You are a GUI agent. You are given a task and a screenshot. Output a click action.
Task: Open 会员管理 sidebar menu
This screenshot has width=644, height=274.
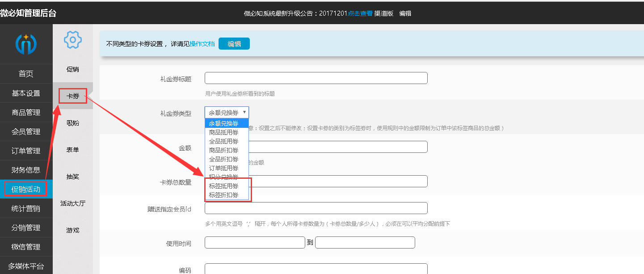[26, 131]
